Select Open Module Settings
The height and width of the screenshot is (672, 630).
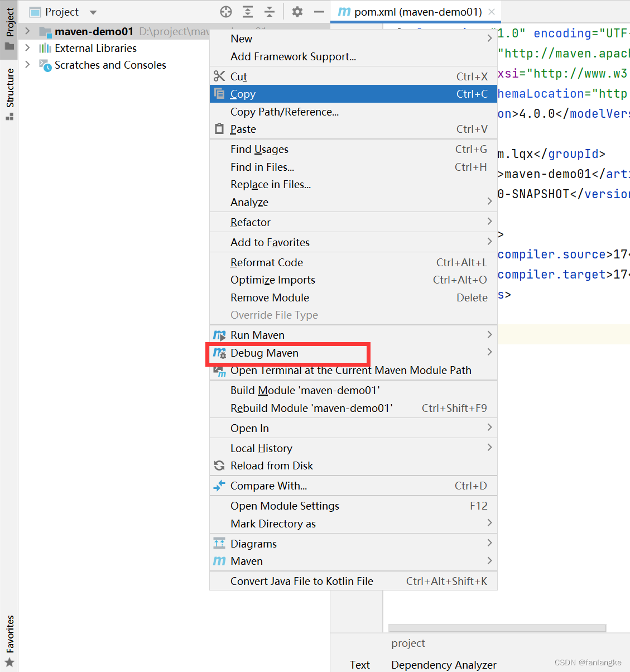point(353,506)
